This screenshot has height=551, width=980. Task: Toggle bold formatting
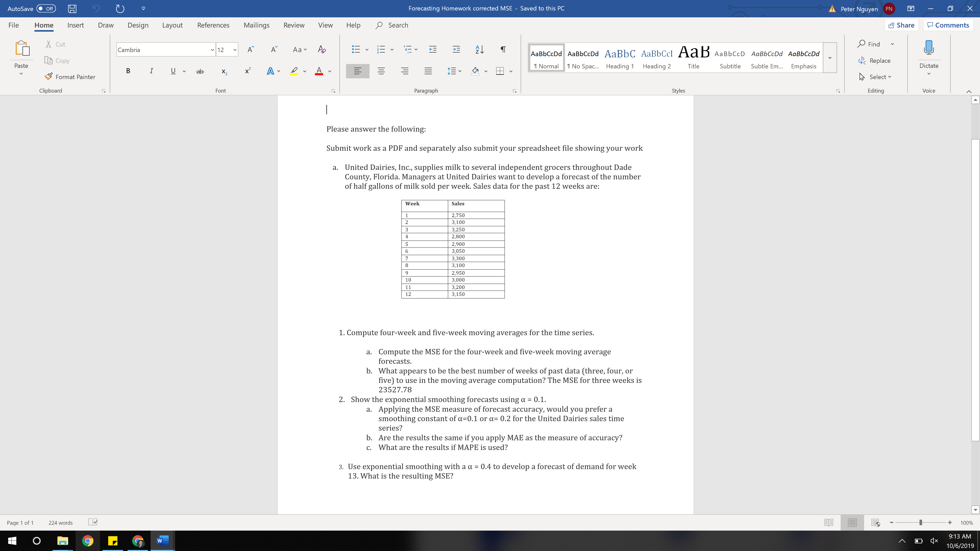128,71
